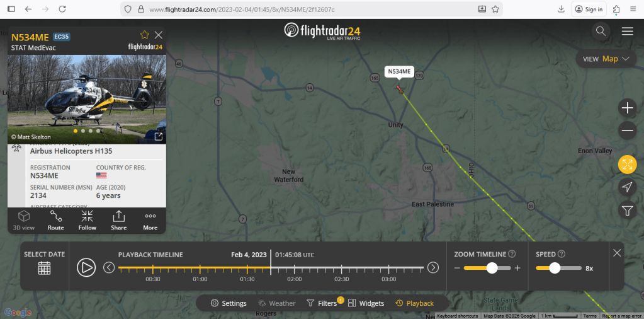Viewport: 644px width, 319px height.
Task: Toggle fullscreen map mode yellow button
Action: pyautogui.click(x=627, y=165)
